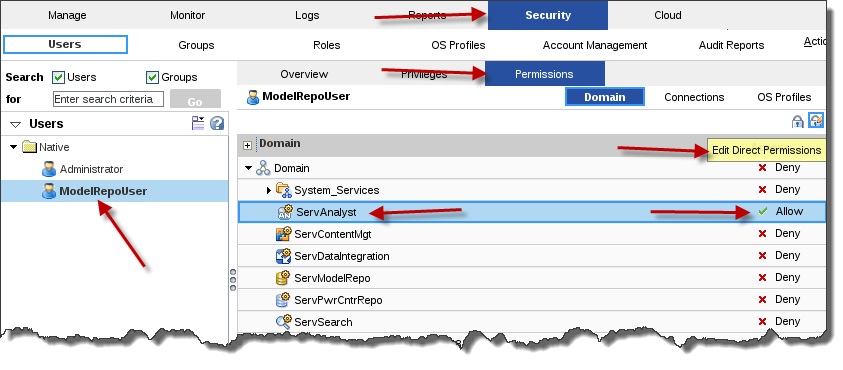Click the Administrator user icon
Image resolution: width=843 pixels, height=370 pixels.
(49, 169)
